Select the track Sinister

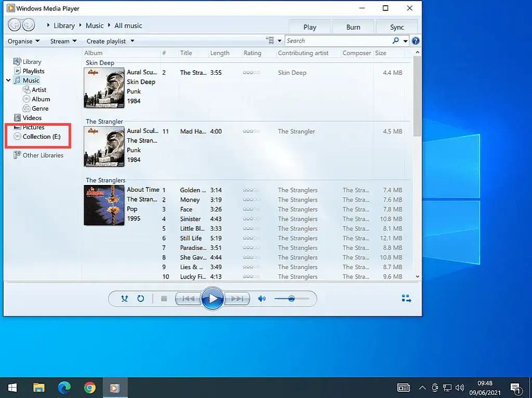point(190,219)
